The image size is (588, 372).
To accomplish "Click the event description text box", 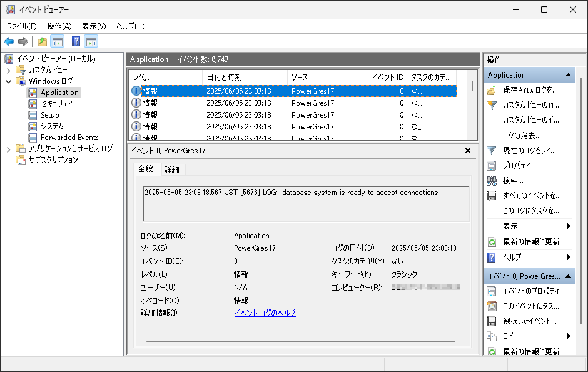I will tap(306, 204).
